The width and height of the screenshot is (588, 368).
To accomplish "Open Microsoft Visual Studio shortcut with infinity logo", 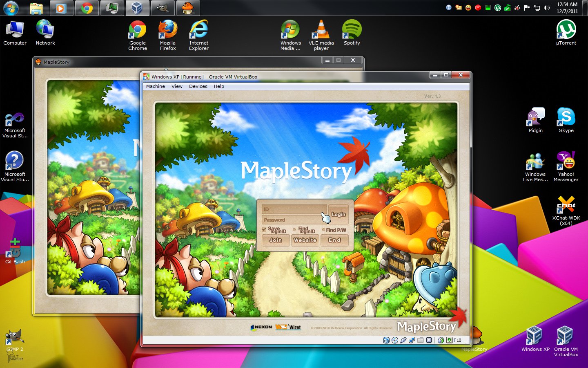I will coord(15,126).
